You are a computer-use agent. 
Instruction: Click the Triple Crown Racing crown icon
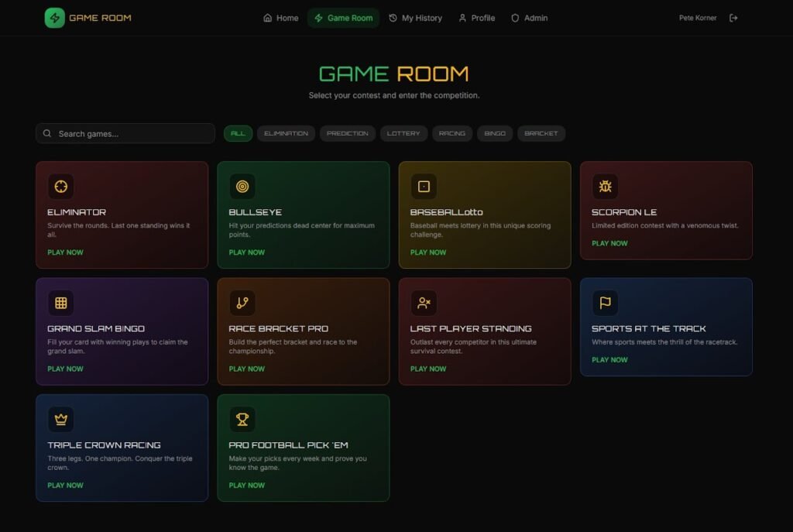click(x=61, y=419)
